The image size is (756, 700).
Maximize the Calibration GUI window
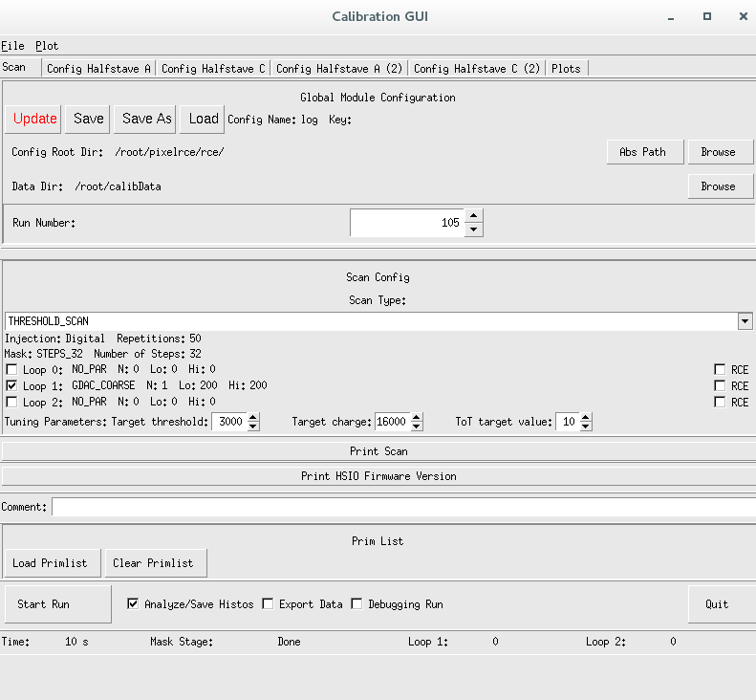(x=707, y=16)
